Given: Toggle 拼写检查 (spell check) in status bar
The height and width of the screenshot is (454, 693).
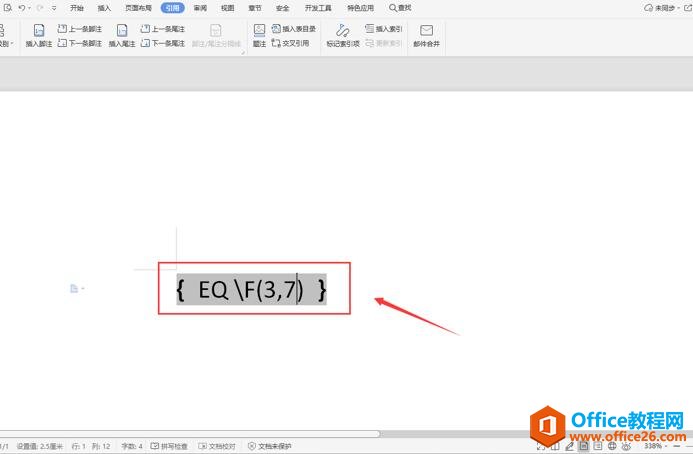Looking at the screenshot, I should coord(169,446).
